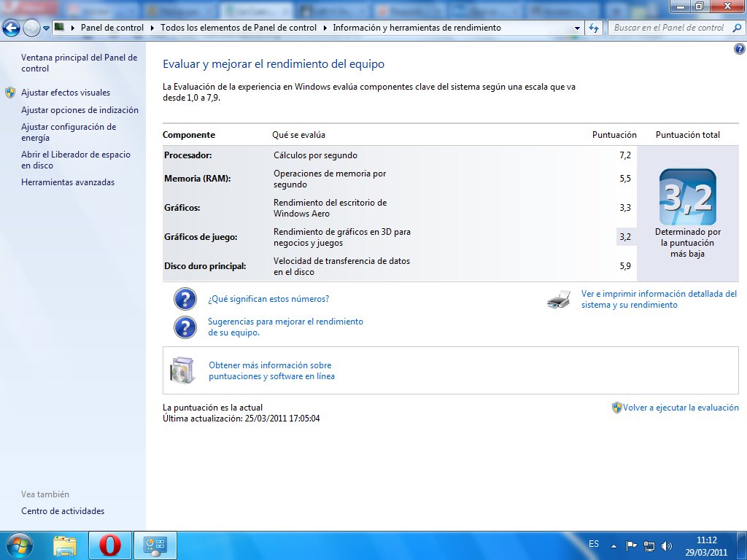
Task: Click the Forward navigation arrow button
Action: 31,28
